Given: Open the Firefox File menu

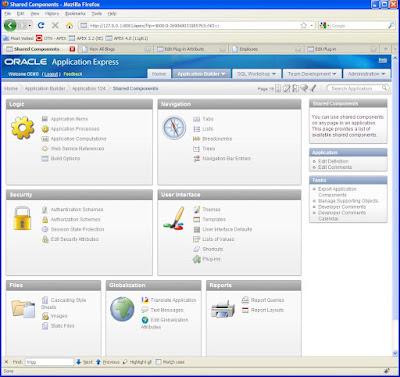Looking at the screenshot, I should coord(8,13).
